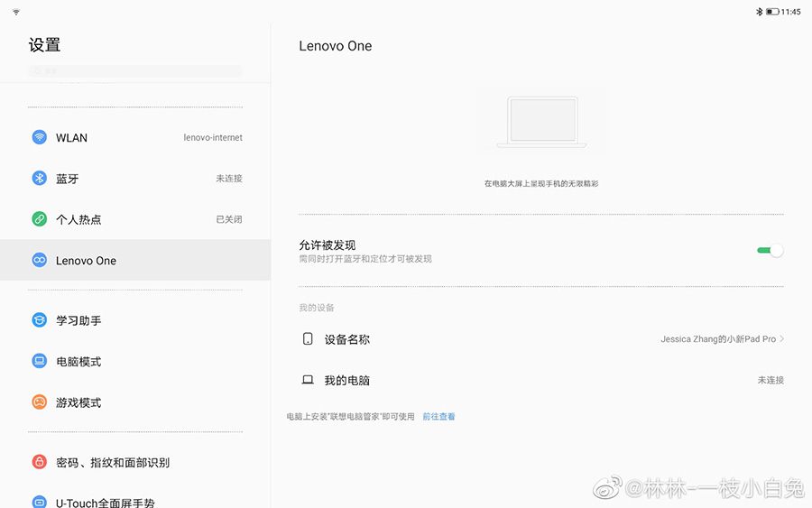This screenshot has width=812, height=508.
Task: Tap the Bluetooth status bar icon
Action: click(x=759, y=12)
